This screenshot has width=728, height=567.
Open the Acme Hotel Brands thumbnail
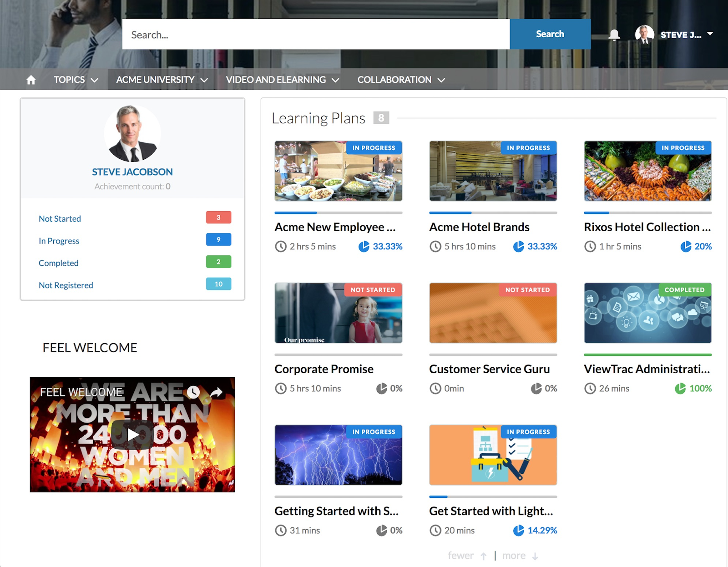(493, 171)
